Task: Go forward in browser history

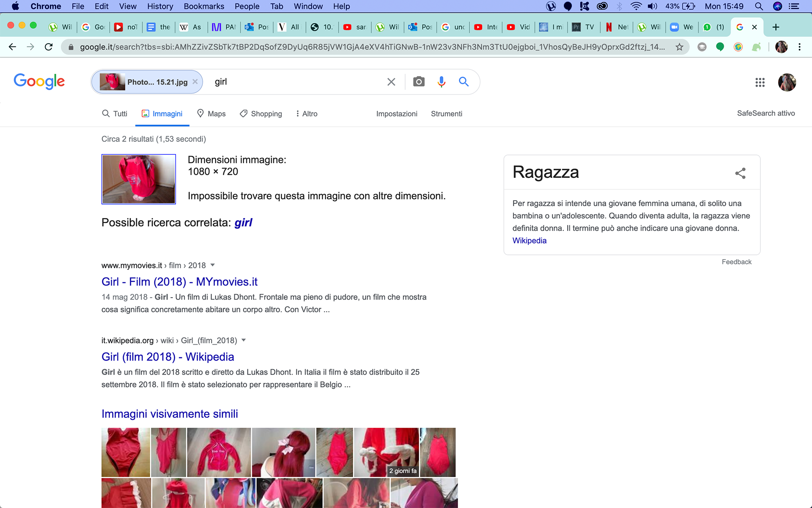Action: (30, 47)
